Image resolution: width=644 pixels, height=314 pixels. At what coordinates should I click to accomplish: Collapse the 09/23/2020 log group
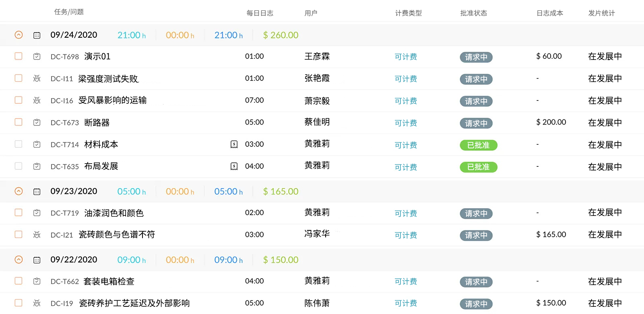pyautogui.click(x=19, y=191)
